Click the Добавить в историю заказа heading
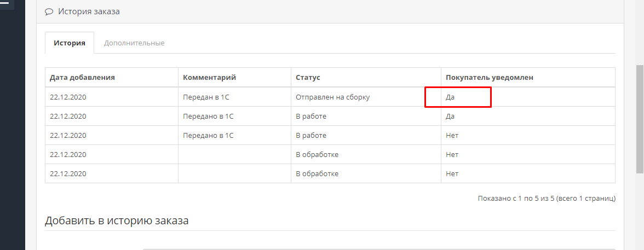 117,220
